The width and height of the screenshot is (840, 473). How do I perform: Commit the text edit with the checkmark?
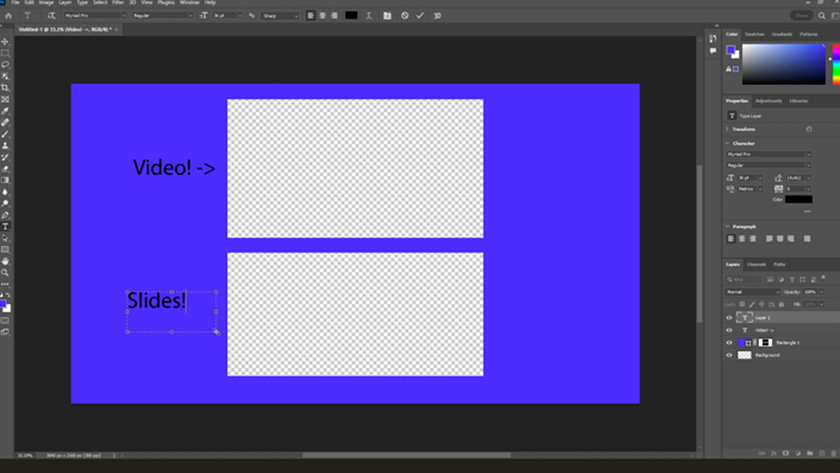[420, 16]
